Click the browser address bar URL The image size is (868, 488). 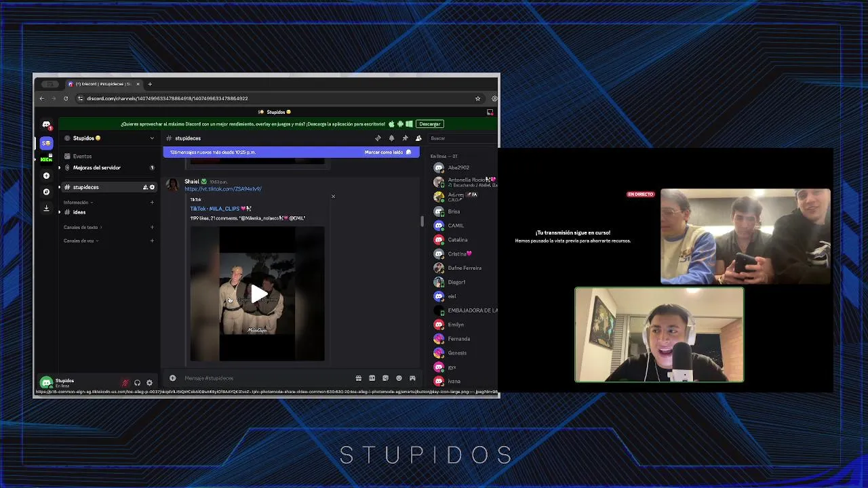click(x=167, y=98)
